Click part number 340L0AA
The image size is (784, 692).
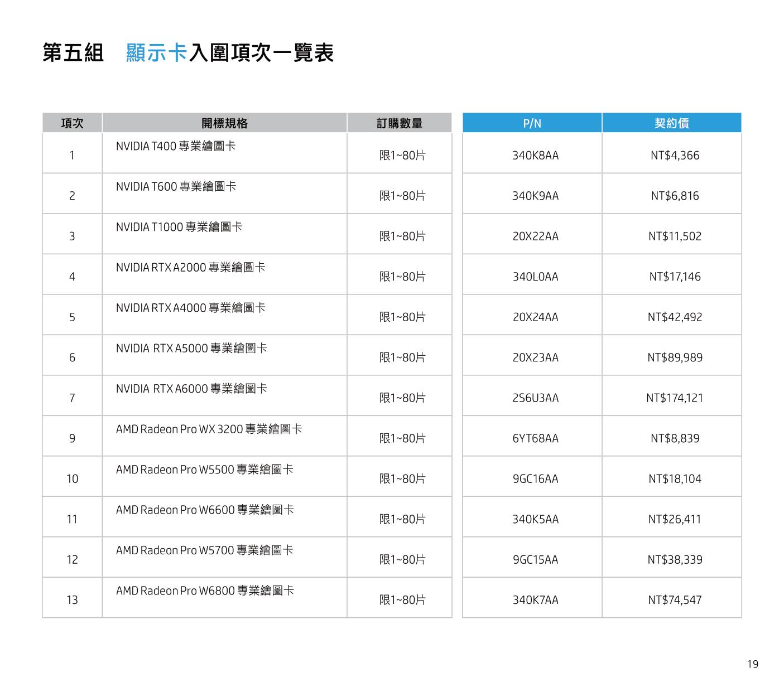click(x=535, y=277)
